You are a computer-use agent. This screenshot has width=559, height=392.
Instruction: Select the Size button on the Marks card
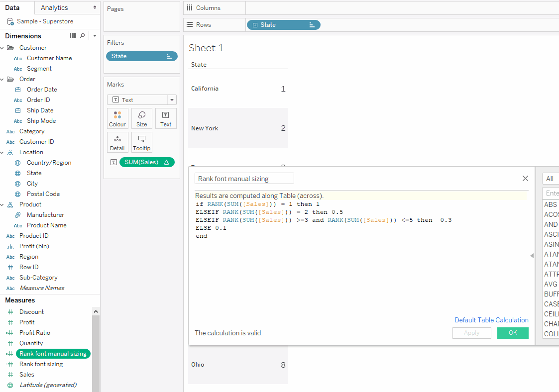141,118
